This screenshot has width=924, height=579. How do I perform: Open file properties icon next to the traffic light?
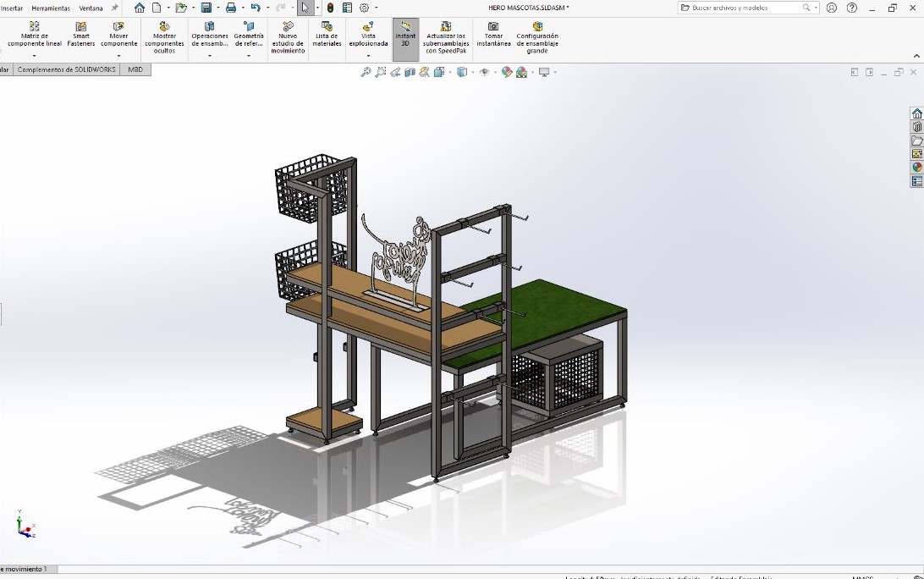click(347, 8)
